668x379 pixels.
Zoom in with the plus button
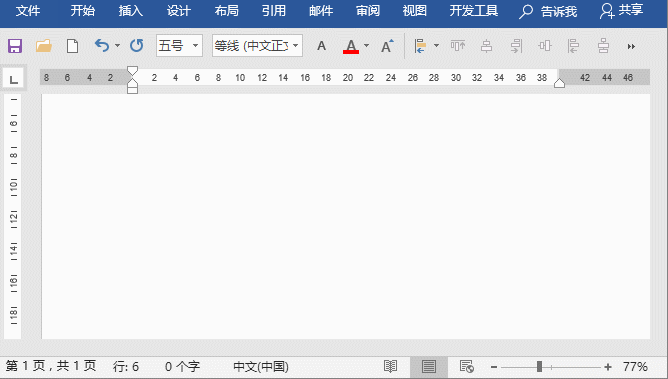(608, 367)
